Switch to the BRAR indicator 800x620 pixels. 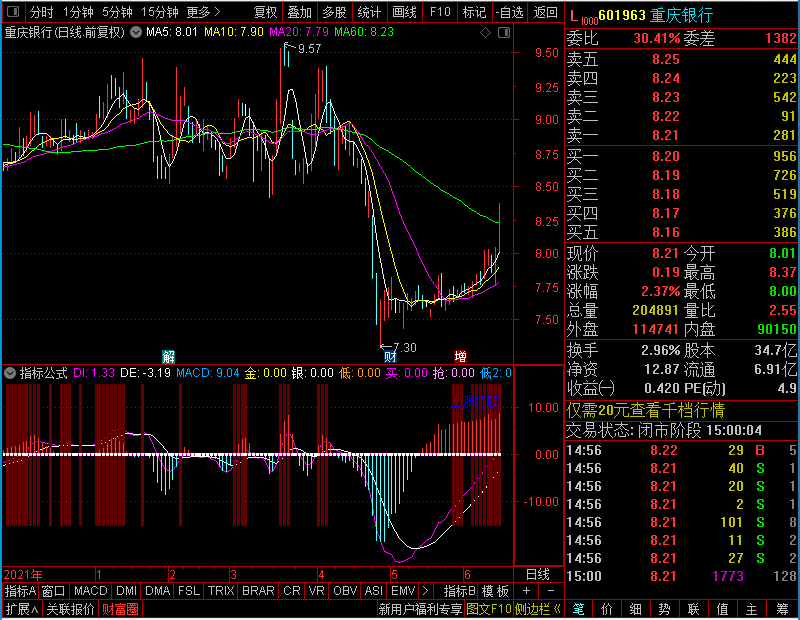click(x=258, y=591)
